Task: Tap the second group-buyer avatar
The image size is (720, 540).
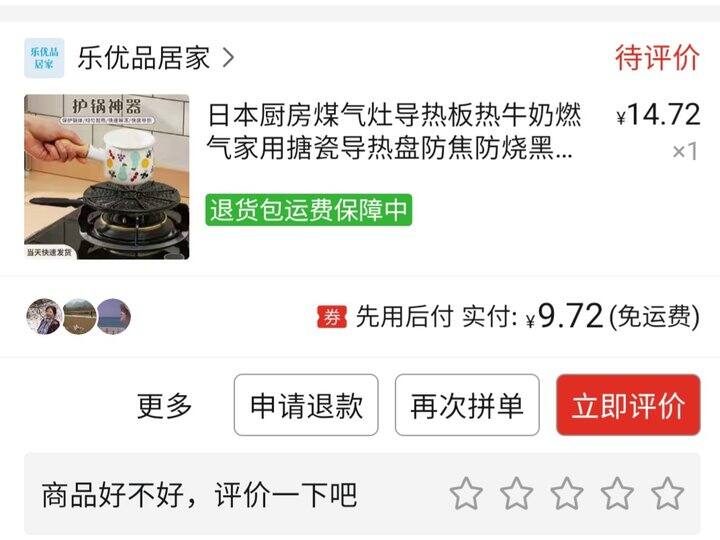Action: 79,316
